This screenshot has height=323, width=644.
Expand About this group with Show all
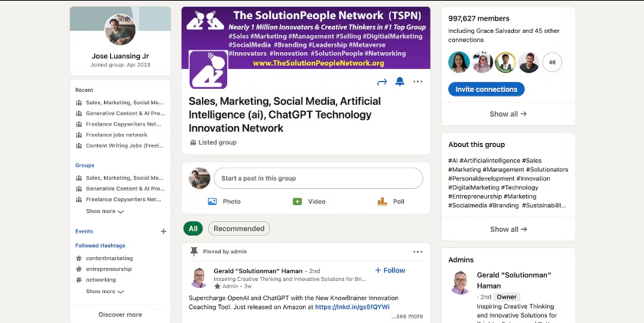coord(508,229)
